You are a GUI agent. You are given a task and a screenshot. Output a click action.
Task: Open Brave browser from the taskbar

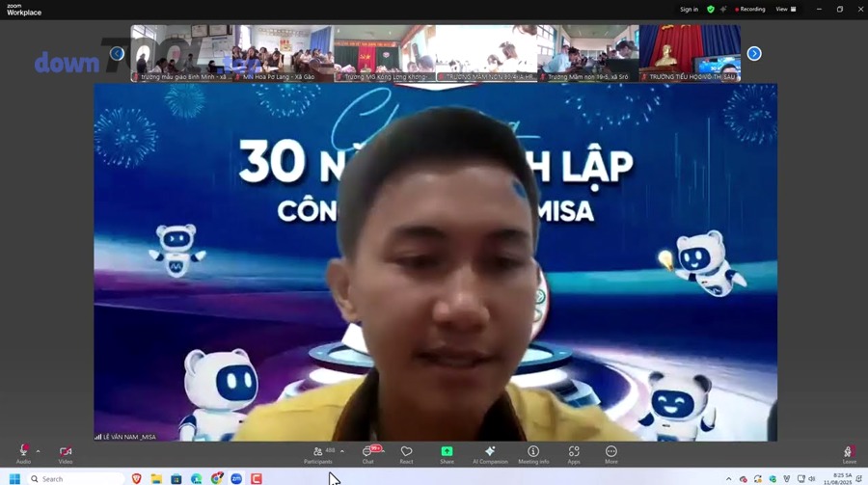click(136, 479)
